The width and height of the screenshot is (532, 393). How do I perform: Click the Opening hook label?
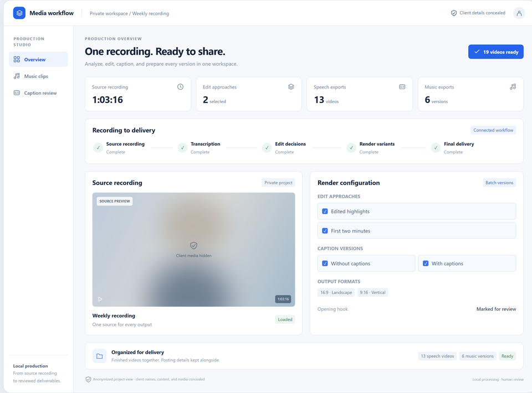point(332,309)
